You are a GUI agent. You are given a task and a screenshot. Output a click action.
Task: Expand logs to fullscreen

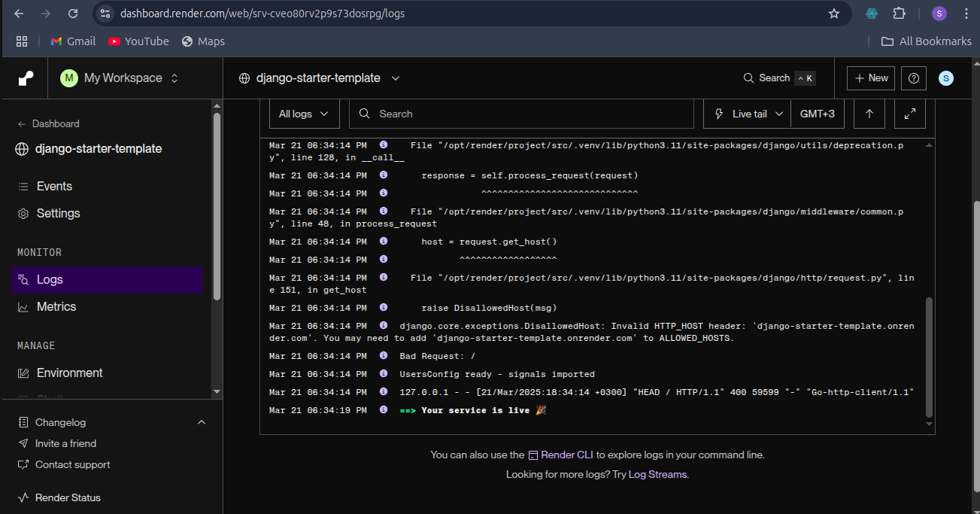click(x=910, y=114)
